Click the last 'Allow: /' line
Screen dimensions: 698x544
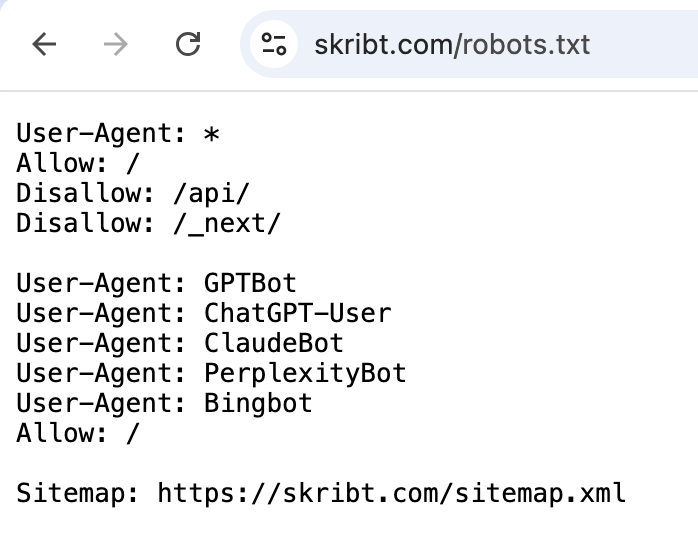78,433
